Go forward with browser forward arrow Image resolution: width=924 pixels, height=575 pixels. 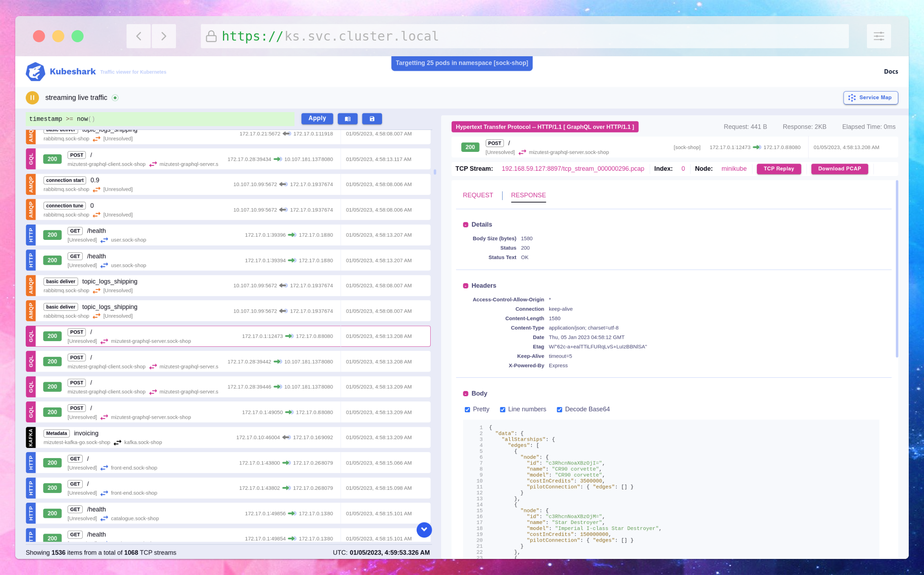[164, 36]
